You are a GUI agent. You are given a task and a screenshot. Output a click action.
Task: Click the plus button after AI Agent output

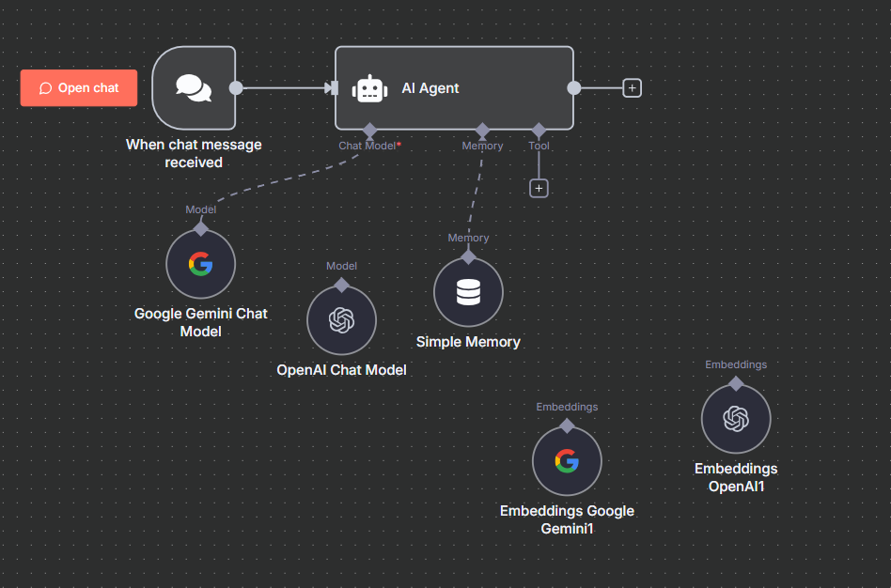(x=633, y=88)
